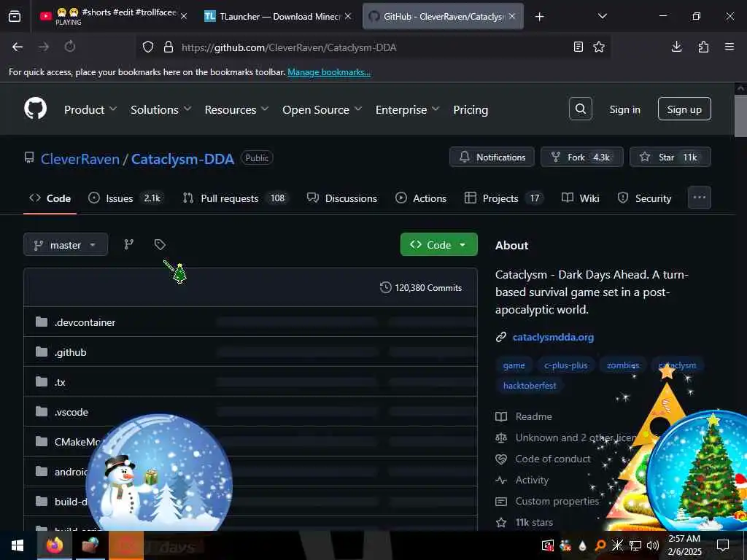Open the repository more options ellipsis
Screen dimensions: 747x560
coord(700,198)
